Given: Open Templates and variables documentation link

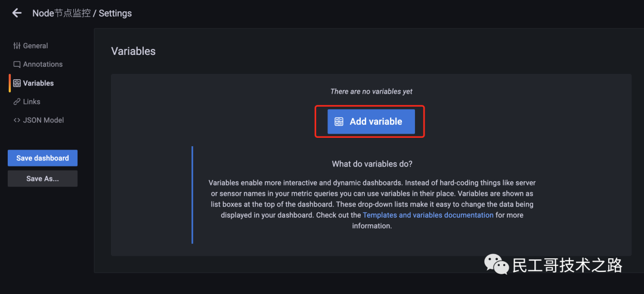Looking at the screenshot, I should coord(428,215).
